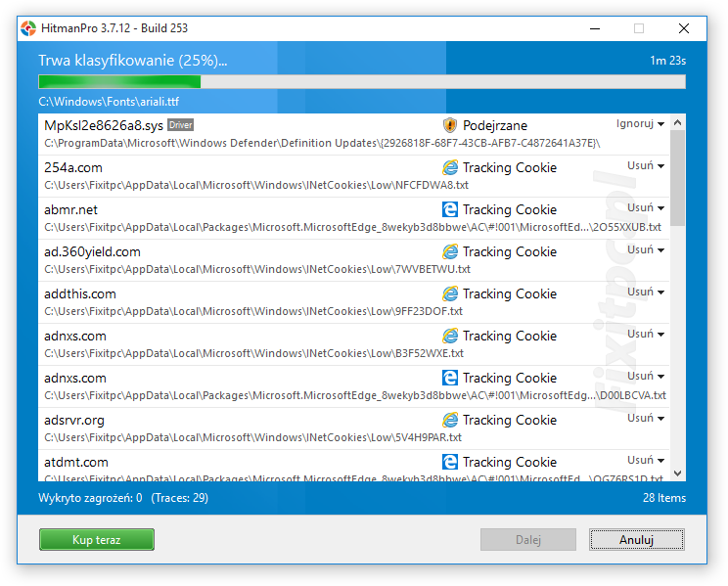Click path ending 7WVBETWU.txt

257,269
